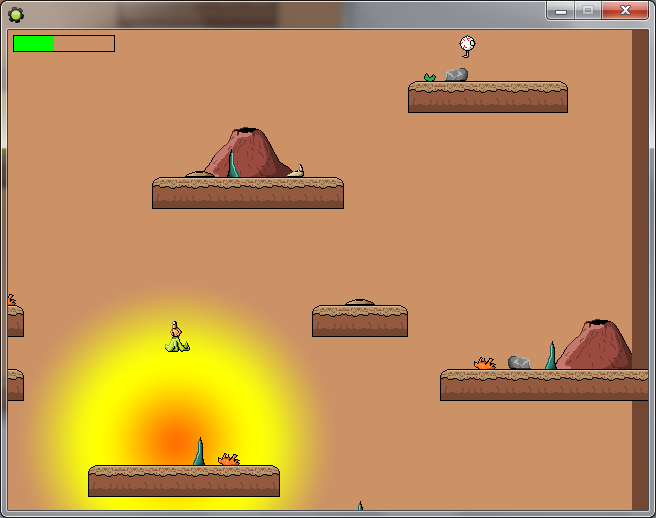Click the volcano next to the bone horn
Screen dimensions: 656x518
[x=251, y=154]
